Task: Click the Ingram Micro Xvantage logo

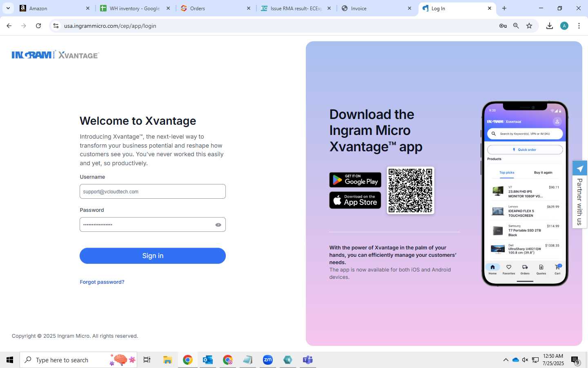Action: [x=56, y=55]
